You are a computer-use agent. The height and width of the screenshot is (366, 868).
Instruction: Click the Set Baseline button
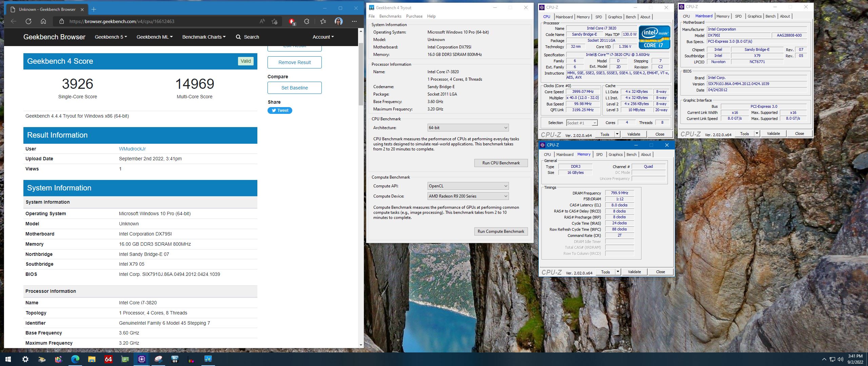[x=294, y=88]
